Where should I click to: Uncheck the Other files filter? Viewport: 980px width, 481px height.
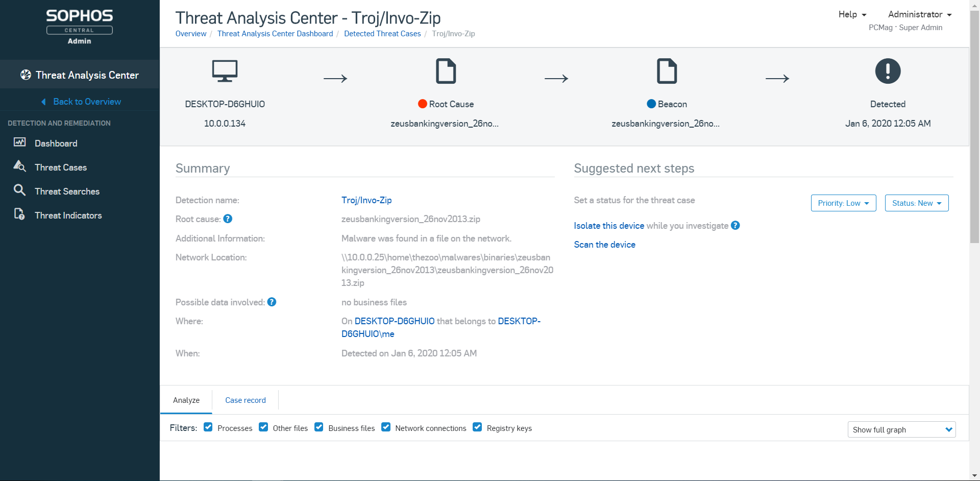(x=263, y=427)
